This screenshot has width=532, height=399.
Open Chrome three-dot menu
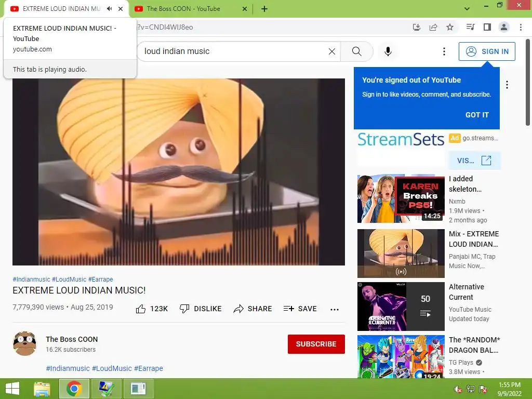pos(521,27)
